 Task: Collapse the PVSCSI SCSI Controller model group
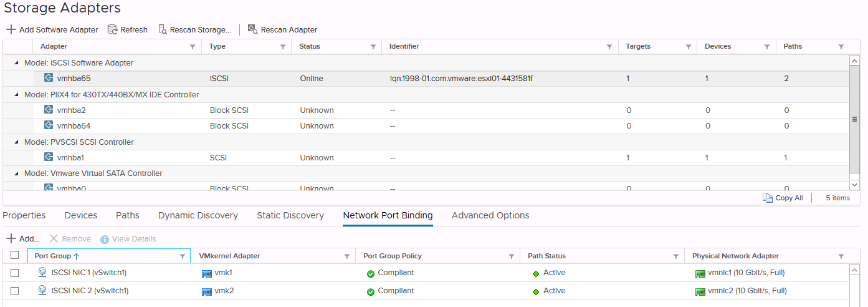point(17,142)
